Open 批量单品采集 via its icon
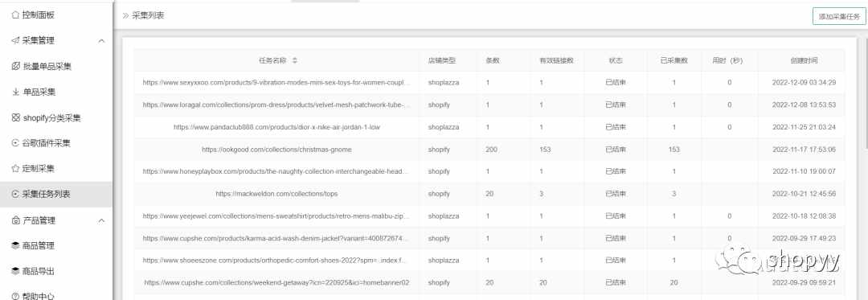The height and width of the screenshot is (300, 868). (15, 67)
